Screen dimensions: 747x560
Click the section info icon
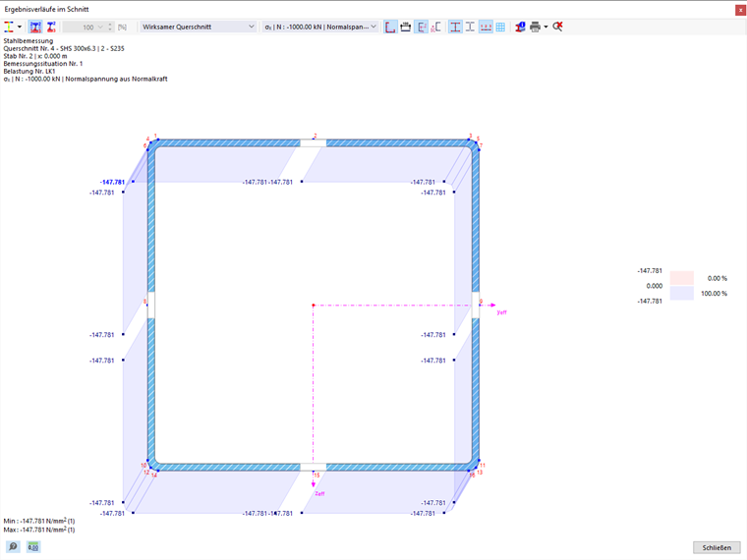(x=520, y=28)
